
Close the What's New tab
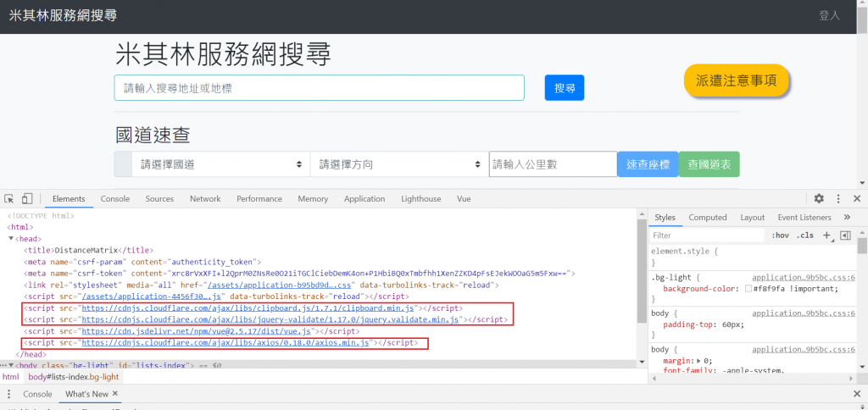[115, 393]
